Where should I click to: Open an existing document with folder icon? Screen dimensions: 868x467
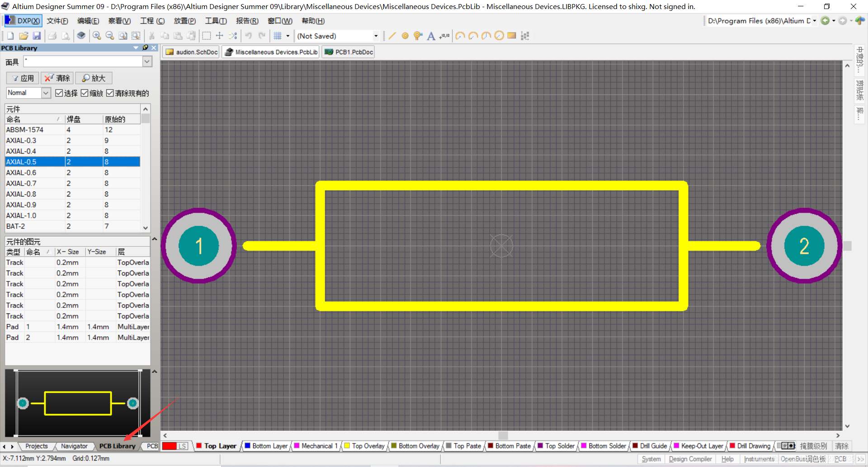tap(24, 36)
